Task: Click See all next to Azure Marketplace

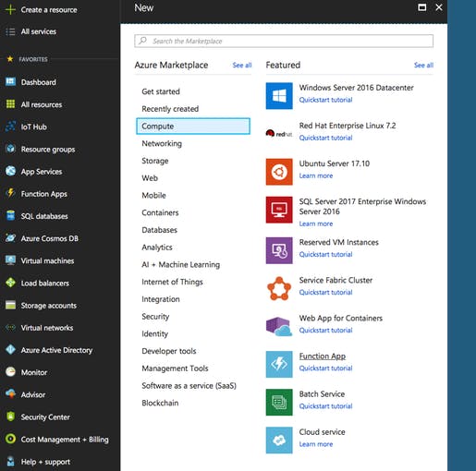Action: [242, 66]
